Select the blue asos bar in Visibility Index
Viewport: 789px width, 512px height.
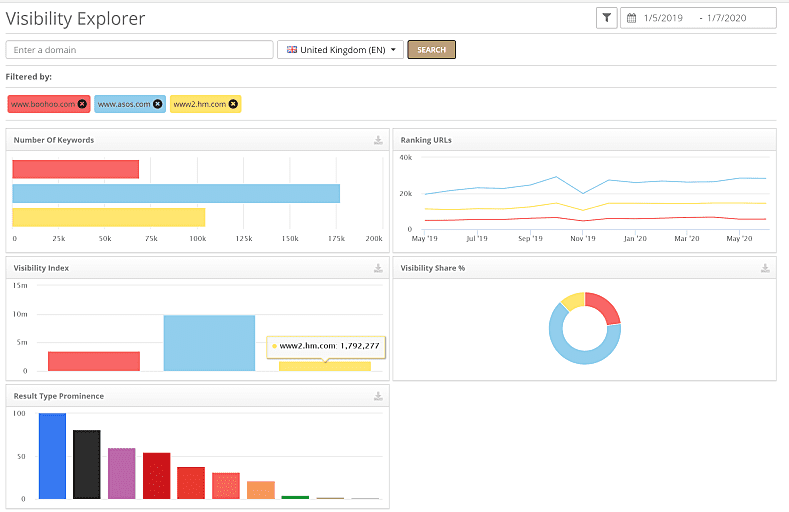pos(209,343)
